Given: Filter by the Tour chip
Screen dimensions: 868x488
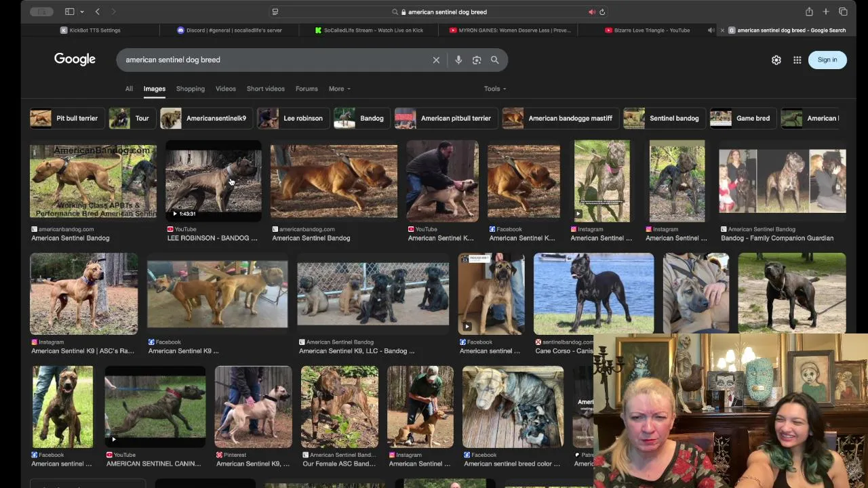Looking at the screenshot, I should coord(132,118).
